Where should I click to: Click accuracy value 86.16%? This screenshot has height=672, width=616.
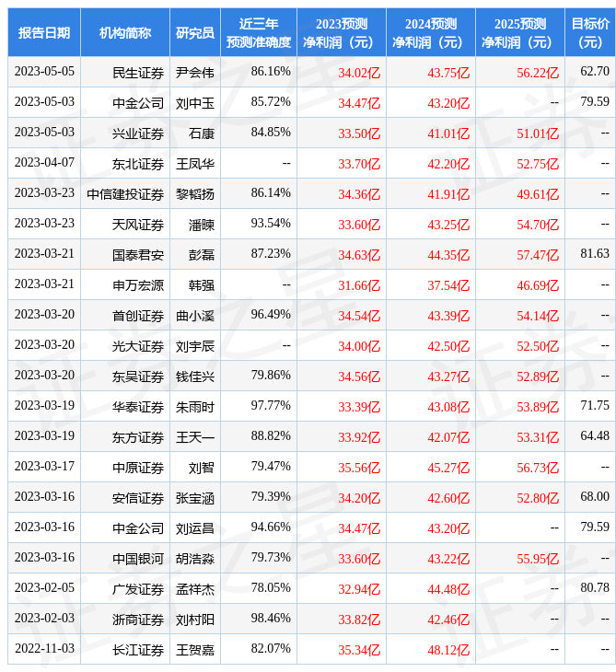[271, 71]
